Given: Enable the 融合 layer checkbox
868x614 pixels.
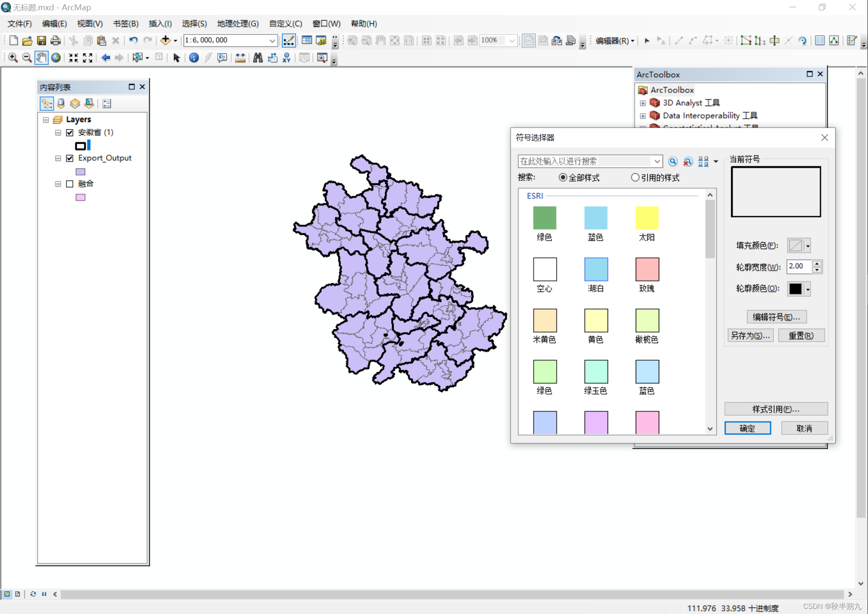Looking at the screenshot, I should [70, 184].
